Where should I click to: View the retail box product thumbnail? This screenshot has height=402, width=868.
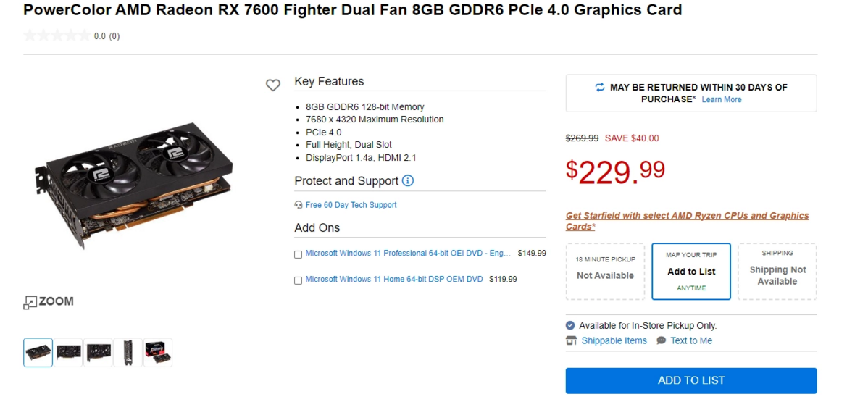(x=157, y=353)
